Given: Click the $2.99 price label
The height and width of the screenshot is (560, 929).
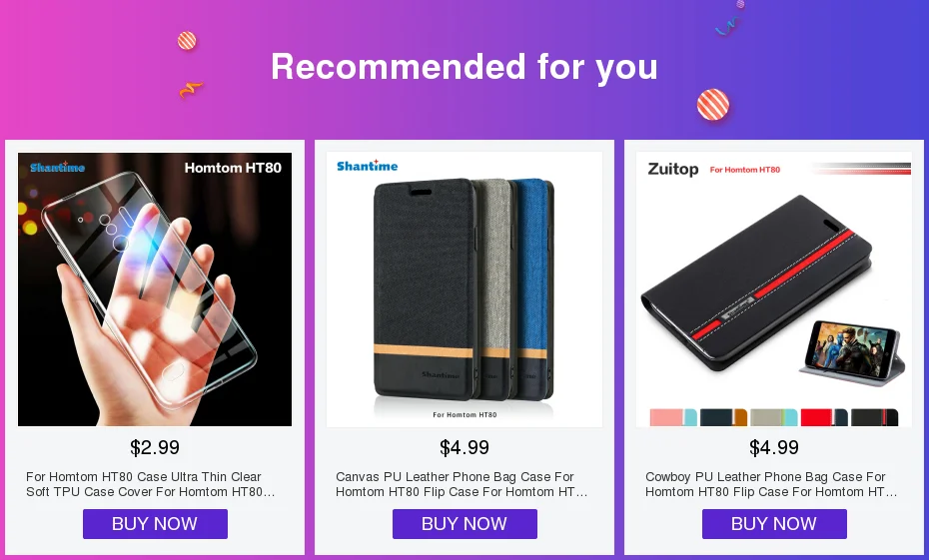Looking at the screenshot, I should (x=155, y=447).
